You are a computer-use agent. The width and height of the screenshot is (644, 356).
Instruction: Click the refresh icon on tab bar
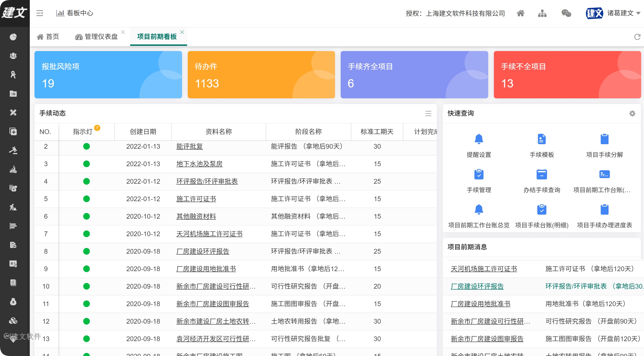(x=637, y=37)
